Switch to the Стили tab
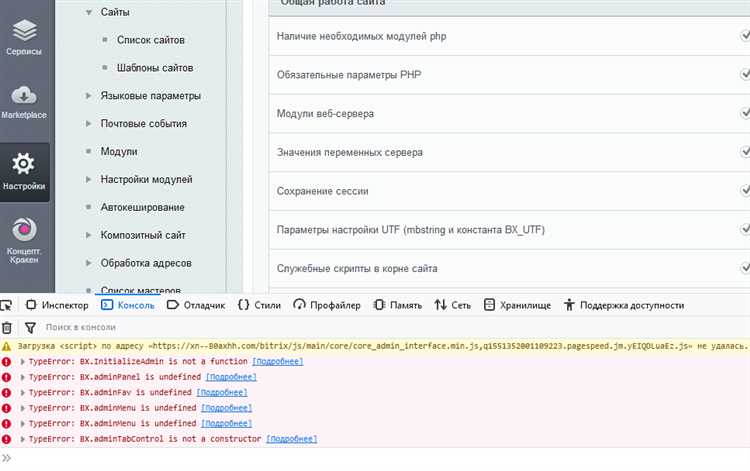750x471 pixels. pos(259,305)
